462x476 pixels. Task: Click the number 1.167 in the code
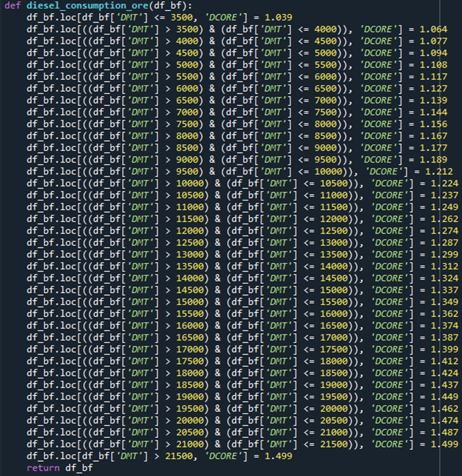[x=433, y=136]
